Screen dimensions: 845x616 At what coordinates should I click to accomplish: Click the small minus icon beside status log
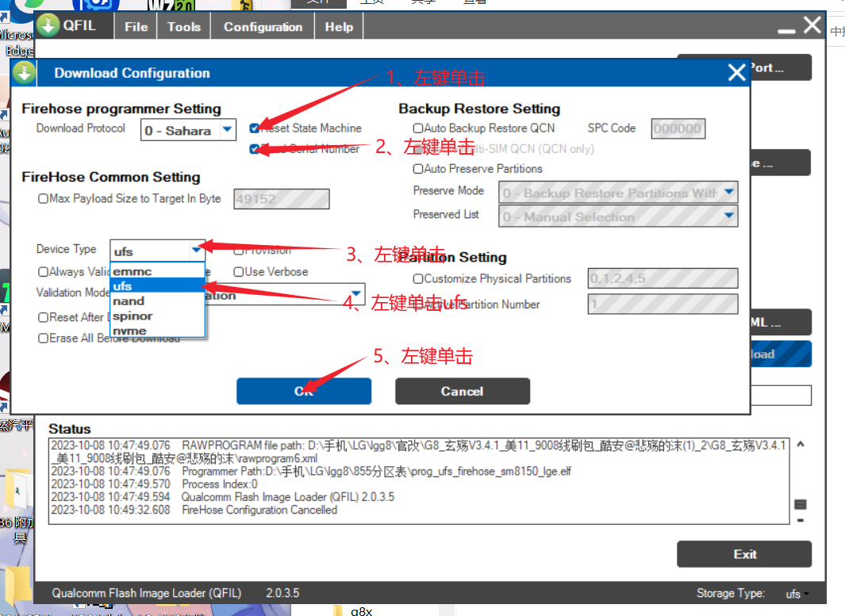pos(800,521)
